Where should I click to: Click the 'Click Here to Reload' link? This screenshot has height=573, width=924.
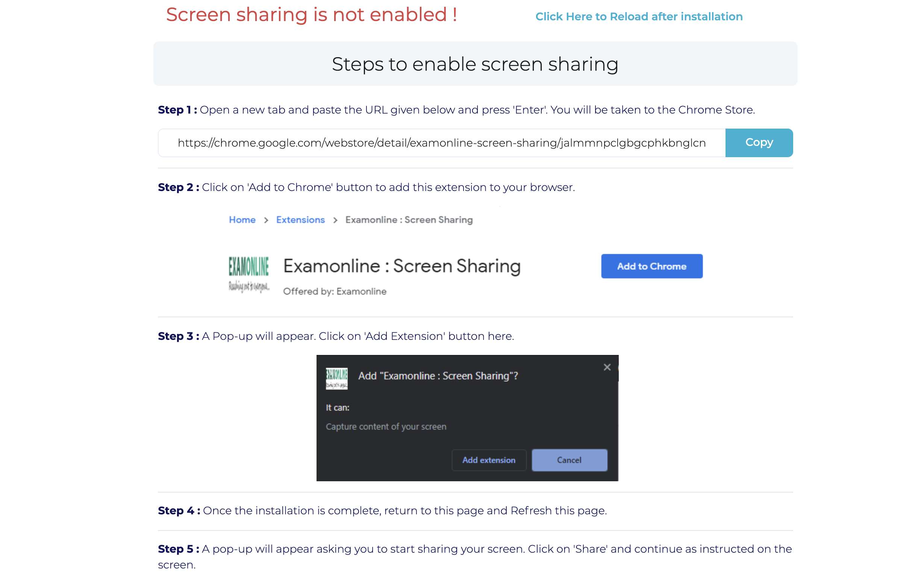[x=639, y=17]
